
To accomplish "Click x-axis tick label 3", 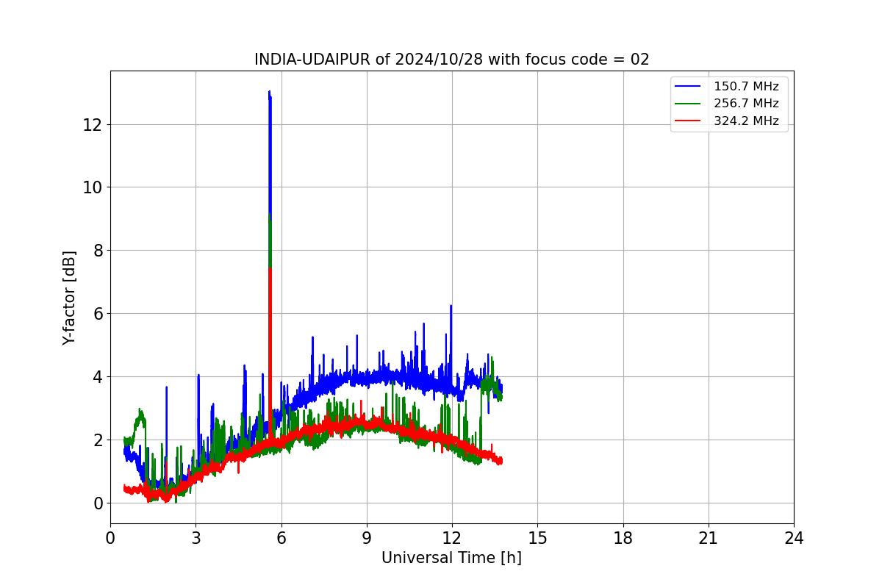I will (x=196, y=538).
